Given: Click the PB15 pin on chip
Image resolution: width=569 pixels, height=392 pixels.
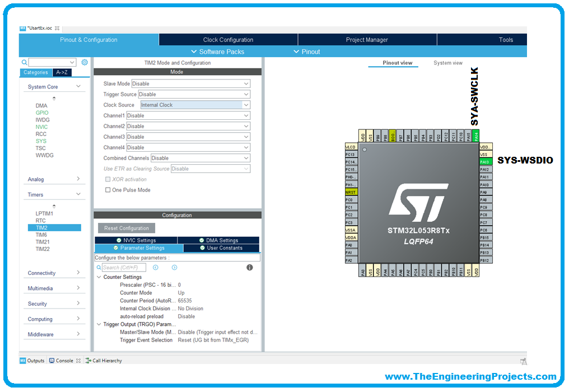Looking at the screenshot, I should 486,237.
